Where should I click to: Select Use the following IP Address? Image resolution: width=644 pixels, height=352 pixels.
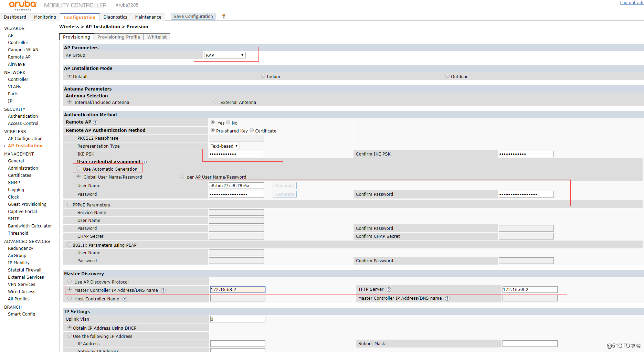pos(70,336)
